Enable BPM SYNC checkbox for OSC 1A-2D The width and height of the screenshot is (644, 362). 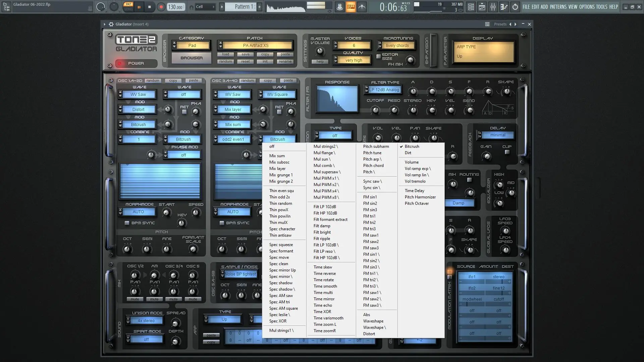tap(127, 223)
